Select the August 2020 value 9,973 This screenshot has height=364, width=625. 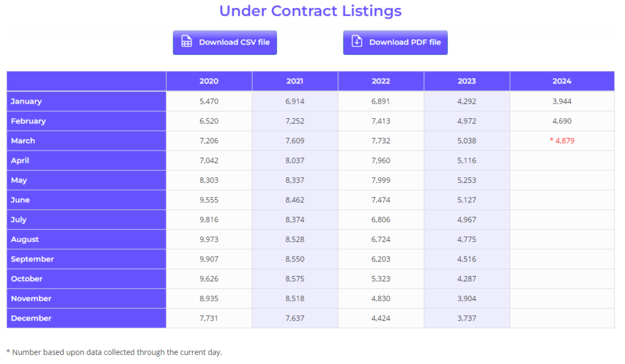tap(209, 240)
